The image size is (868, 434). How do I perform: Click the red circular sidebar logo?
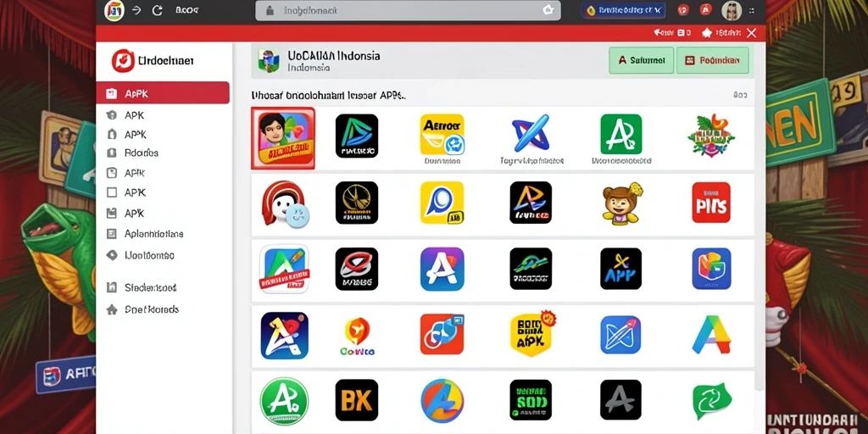tap(122, 60)
